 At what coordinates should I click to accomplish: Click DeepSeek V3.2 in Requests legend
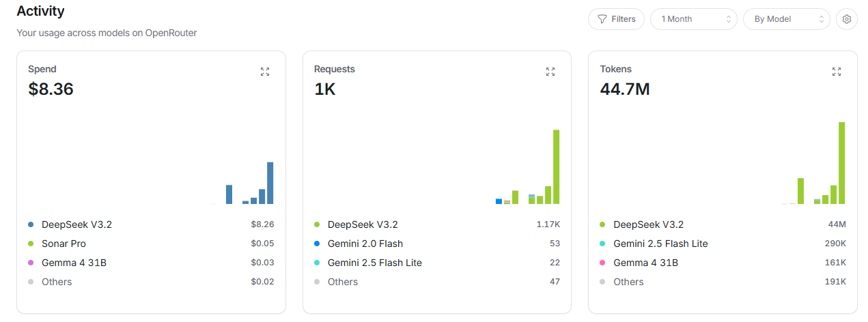[362, 224]
